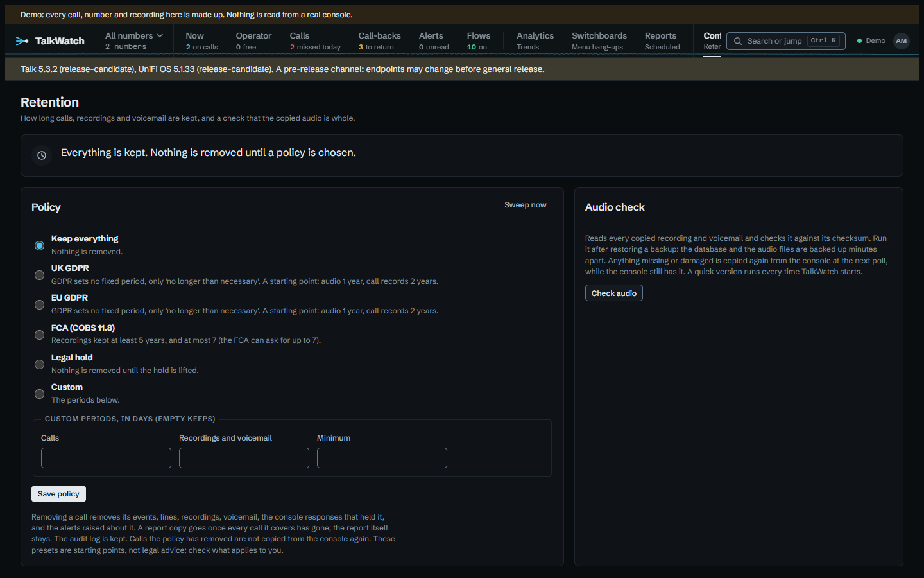The width and height of the screenshot is (924, 578).
Task: Choose the FCA (COBS 11.8) option
Action: tap(39, 335)
